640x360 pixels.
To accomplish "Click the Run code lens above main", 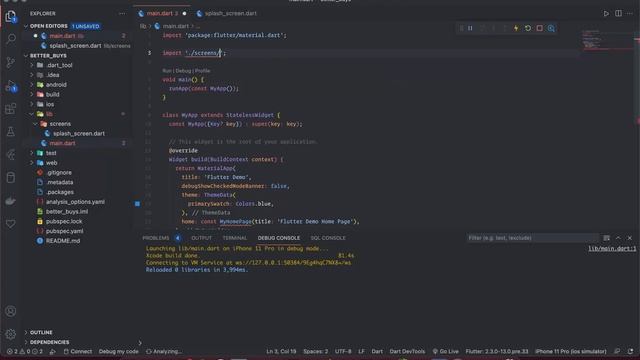I will pos(167,71).
